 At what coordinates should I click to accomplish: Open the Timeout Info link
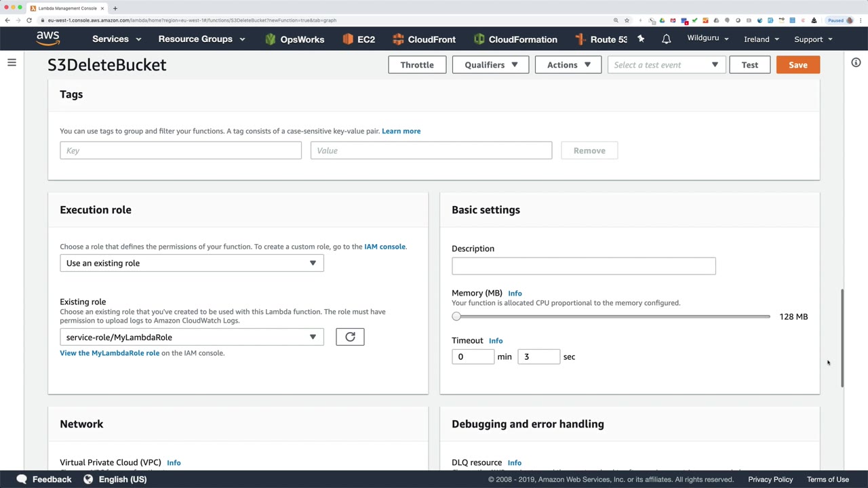click(496, 341)
